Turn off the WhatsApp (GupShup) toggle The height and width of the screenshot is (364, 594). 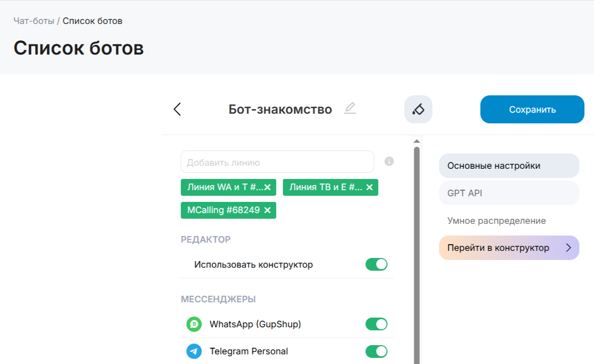[376, 324]
